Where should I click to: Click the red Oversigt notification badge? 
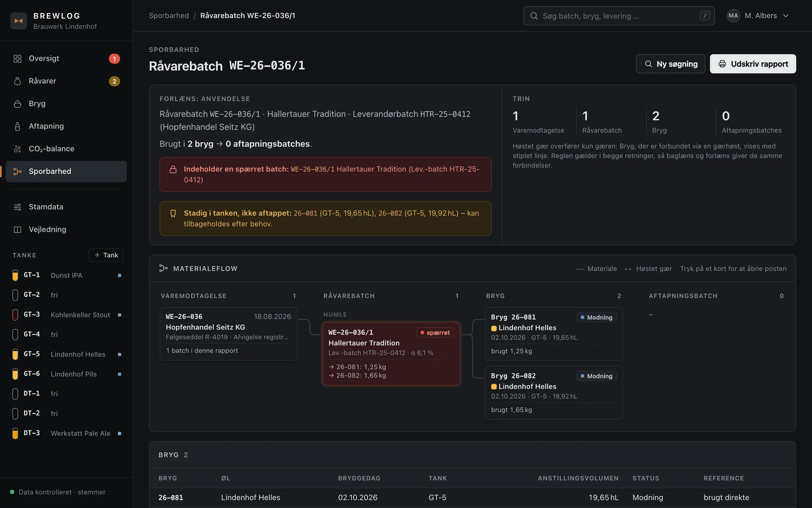[x=114, y=59]
